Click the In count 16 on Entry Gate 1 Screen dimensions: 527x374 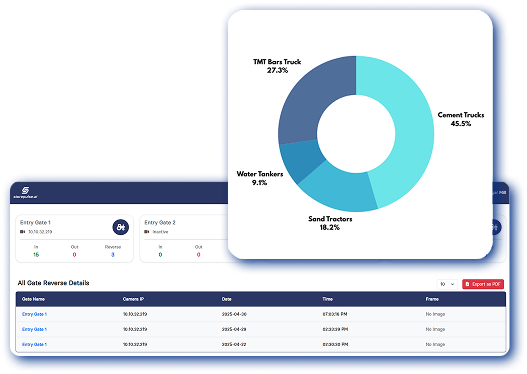point(36,255)
